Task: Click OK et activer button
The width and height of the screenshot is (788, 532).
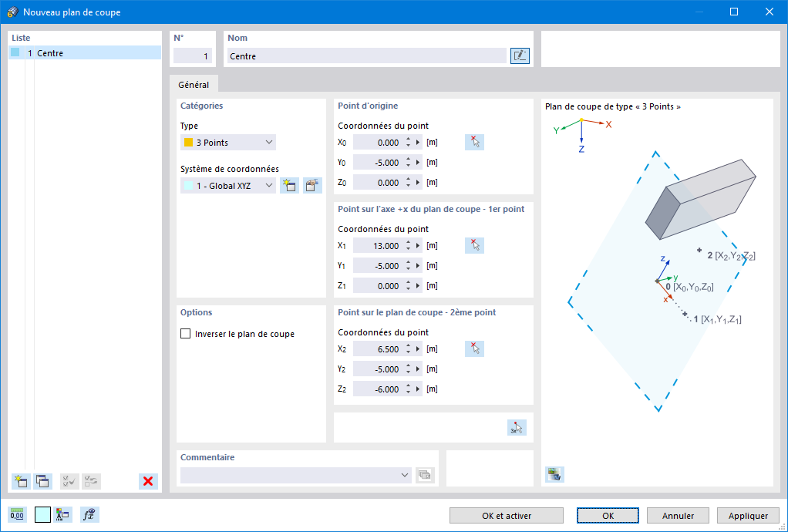Action: (x=506, y=515)
